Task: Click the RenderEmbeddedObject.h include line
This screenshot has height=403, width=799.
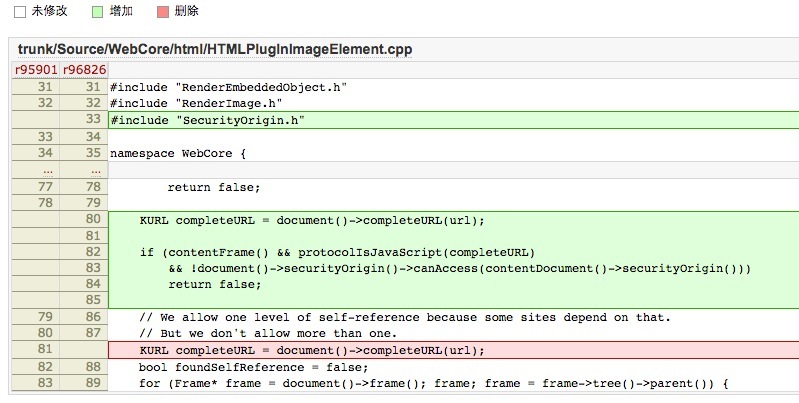Action: tap(228, 87)
